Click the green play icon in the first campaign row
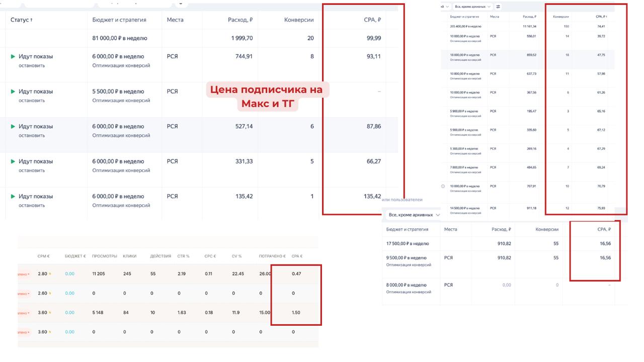Image resolution: width=644 pixels, height=362 pixels. 13,56
